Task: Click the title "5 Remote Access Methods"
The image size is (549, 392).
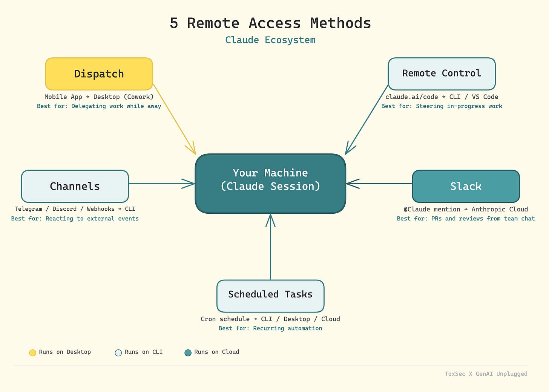Action: click(270, 23)
